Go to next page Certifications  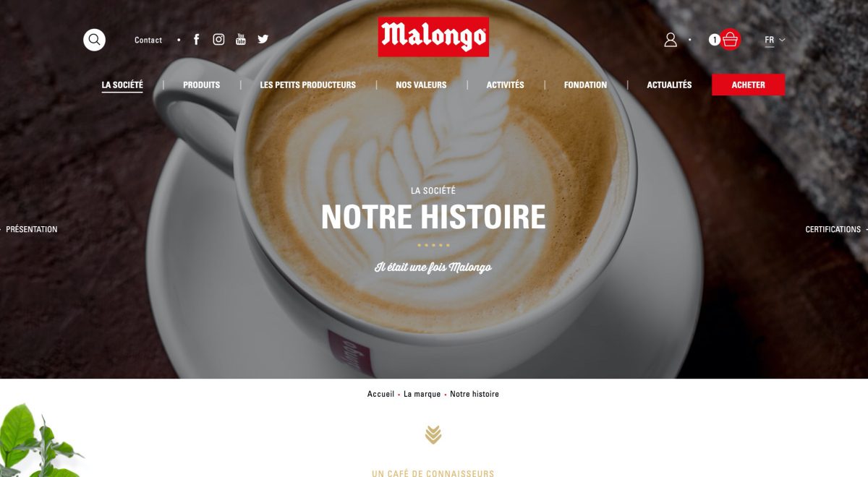pyautogui.click(x=835, y=229)
